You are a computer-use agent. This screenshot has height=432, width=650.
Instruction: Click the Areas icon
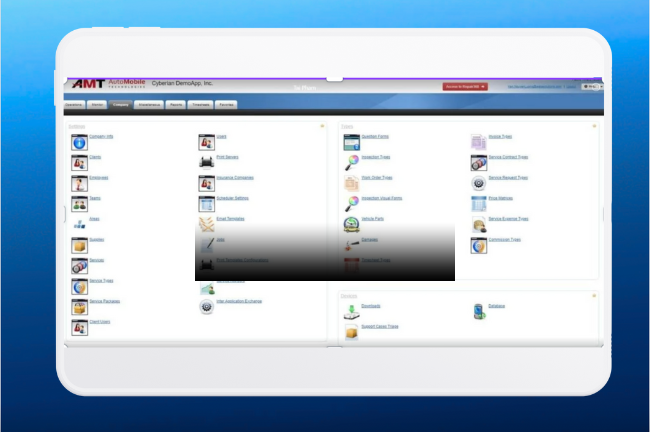point(79,225)
